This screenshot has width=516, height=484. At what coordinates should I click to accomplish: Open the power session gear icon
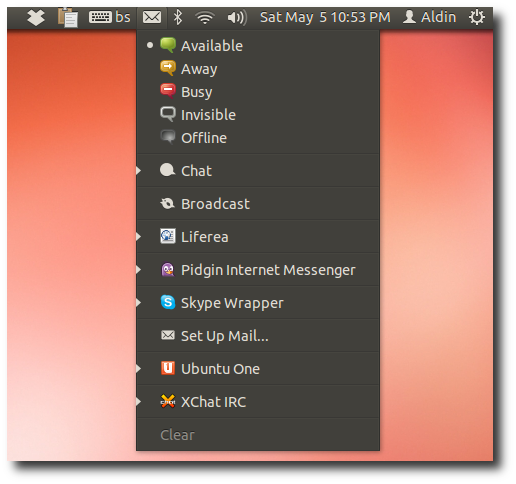[477, 17]
